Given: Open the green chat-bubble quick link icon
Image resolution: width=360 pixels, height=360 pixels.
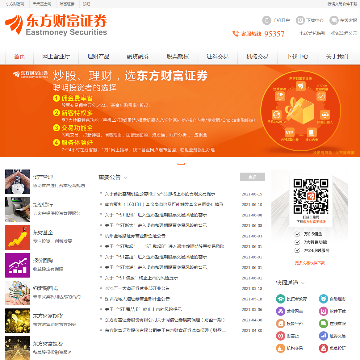Looking at the screenshot, I should pyautogui.click(x=323, y=323).
